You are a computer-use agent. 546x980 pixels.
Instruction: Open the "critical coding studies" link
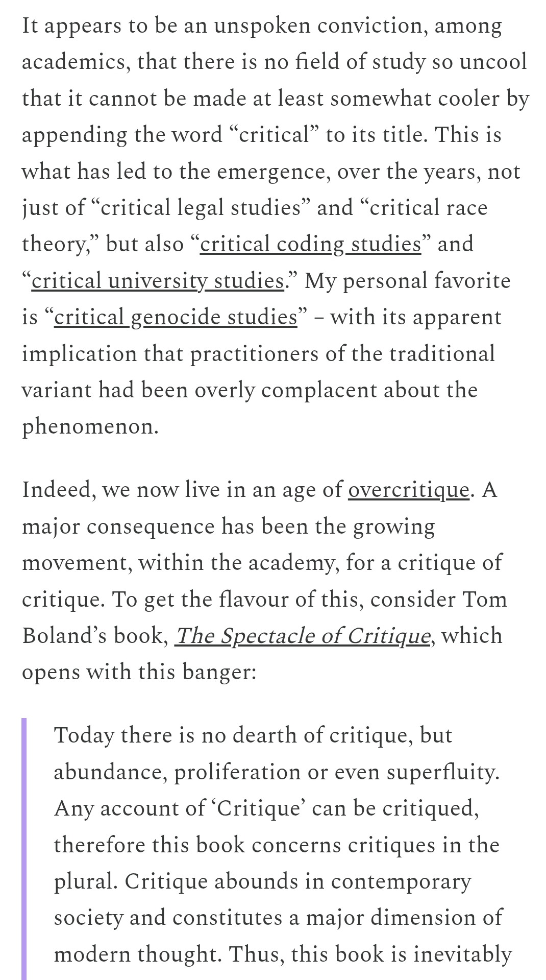click(310, 244)
